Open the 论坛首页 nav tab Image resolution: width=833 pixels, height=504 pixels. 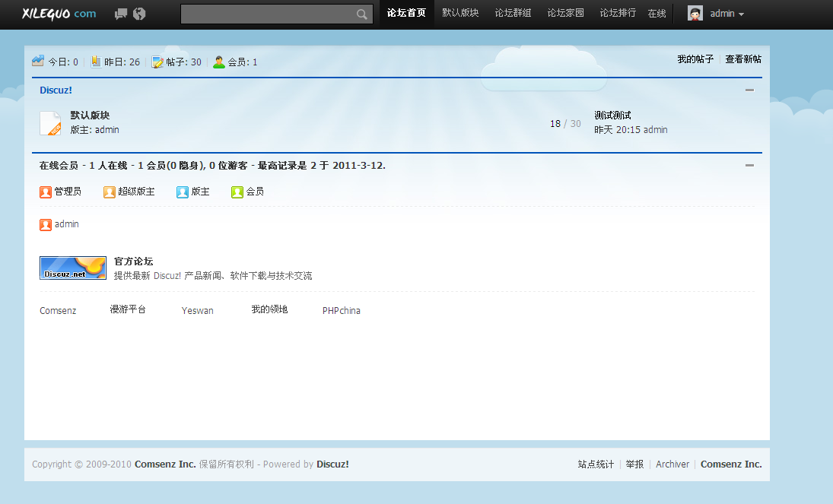coord(406,13)
